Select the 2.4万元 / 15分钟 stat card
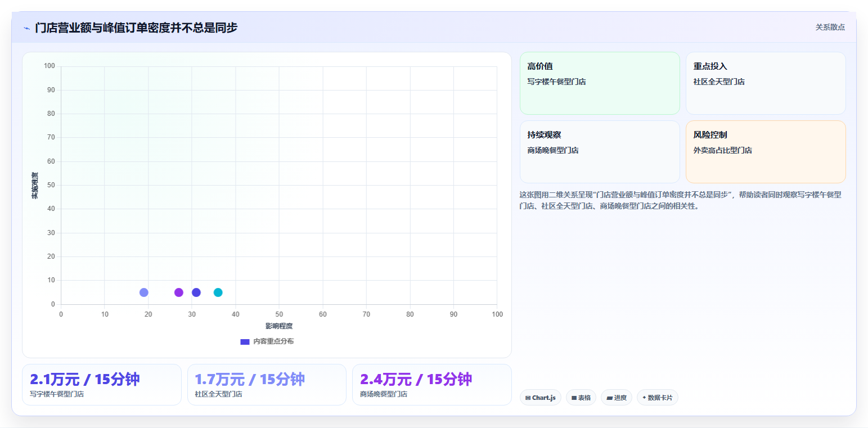 click(432, 385)
